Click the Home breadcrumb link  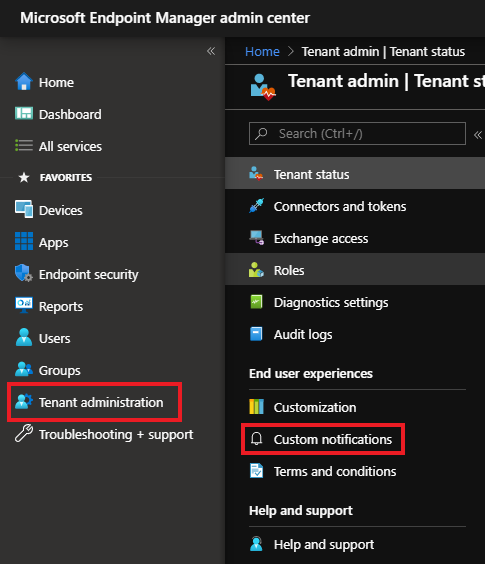tap(262, 51)
